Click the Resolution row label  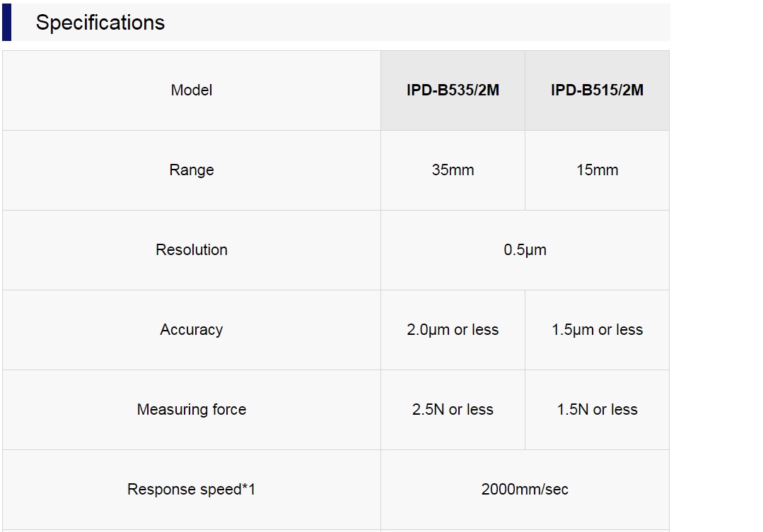(191, 249)
